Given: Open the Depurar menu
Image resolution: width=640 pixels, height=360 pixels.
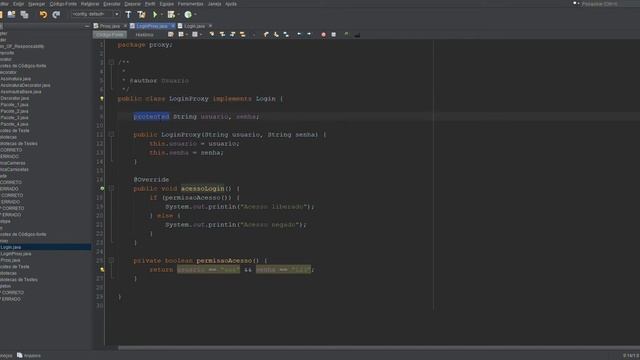Looking at the screenshot, I should click(132, 4).
